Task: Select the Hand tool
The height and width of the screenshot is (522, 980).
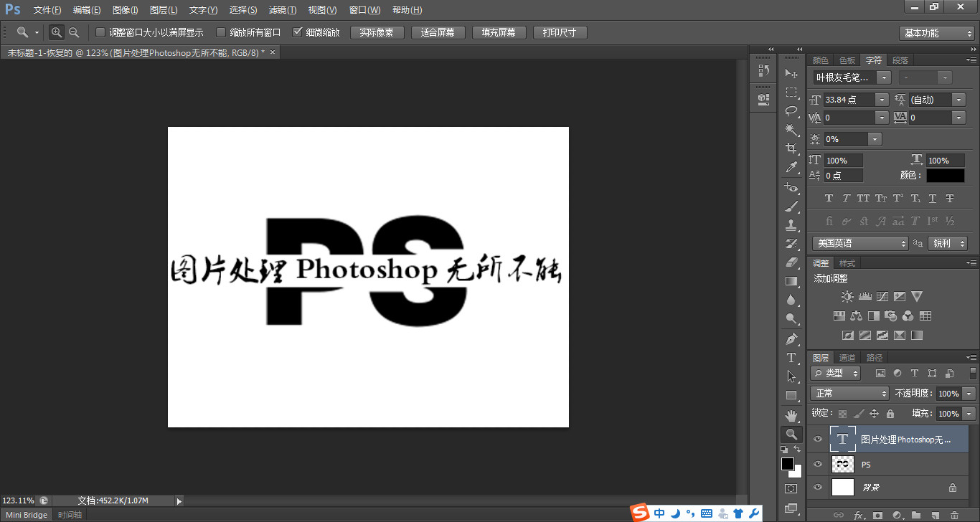Action: (791, 415)
